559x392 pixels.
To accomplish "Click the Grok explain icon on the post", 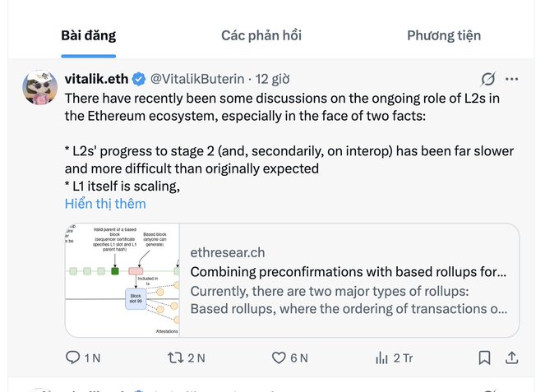I will coord(487,80).
